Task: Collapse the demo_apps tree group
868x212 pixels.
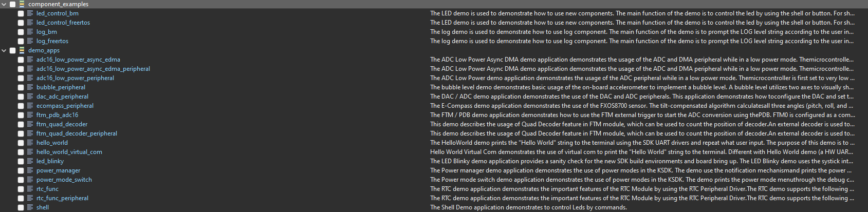Action: (x=4, y=50)
